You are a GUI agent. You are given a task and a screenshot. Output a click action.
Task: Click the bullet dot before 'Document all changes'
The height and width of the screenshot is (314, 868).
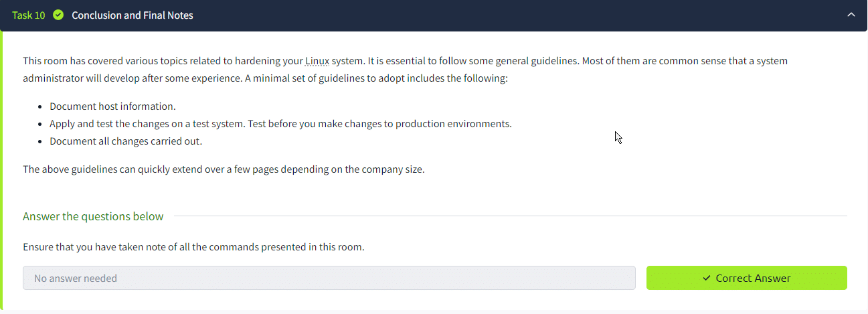pos(41,142)
